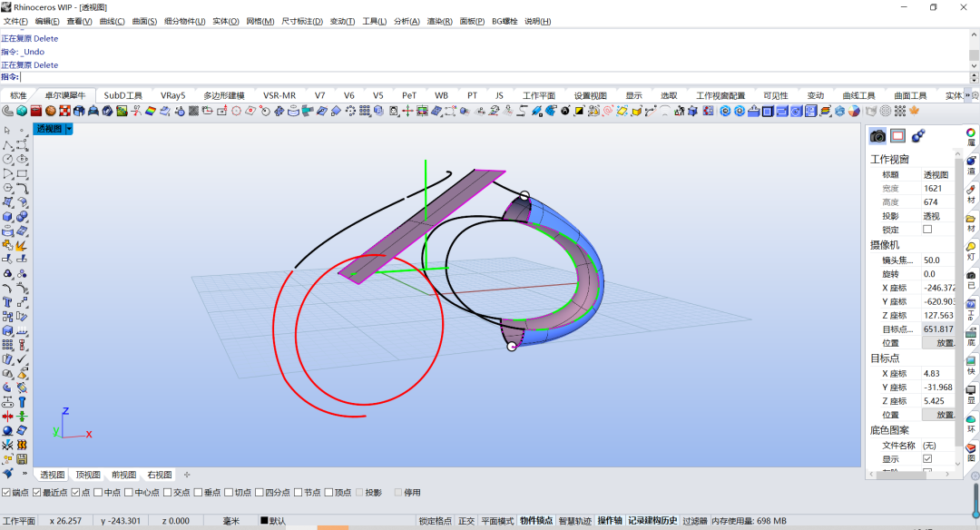Select the Boolean union spheres tool
Viewport: 980px width, 530px height.
pos(22,217)
